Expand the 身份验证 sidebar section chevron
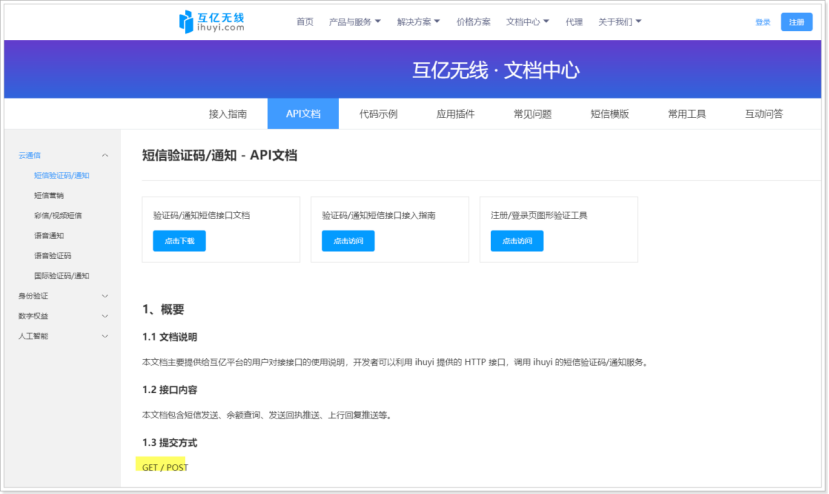The image size is (829, 494). point(105,296)
